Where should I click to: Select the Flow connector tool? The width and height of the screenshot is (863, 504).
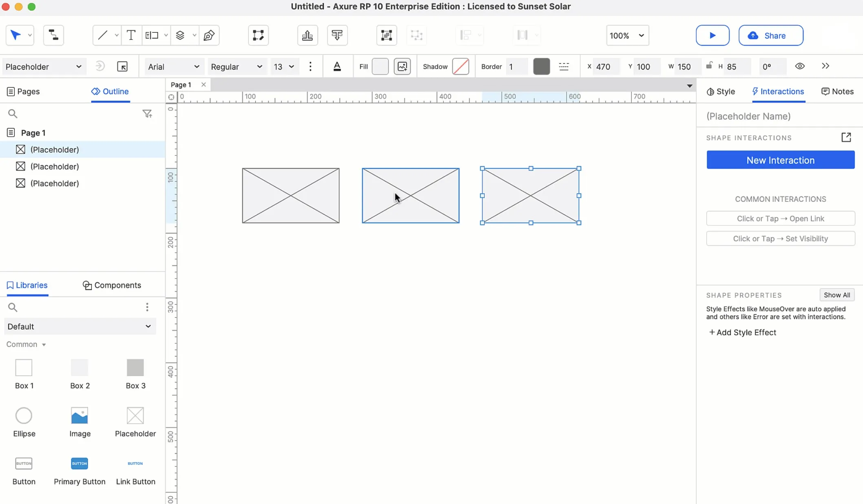(53, 35)
